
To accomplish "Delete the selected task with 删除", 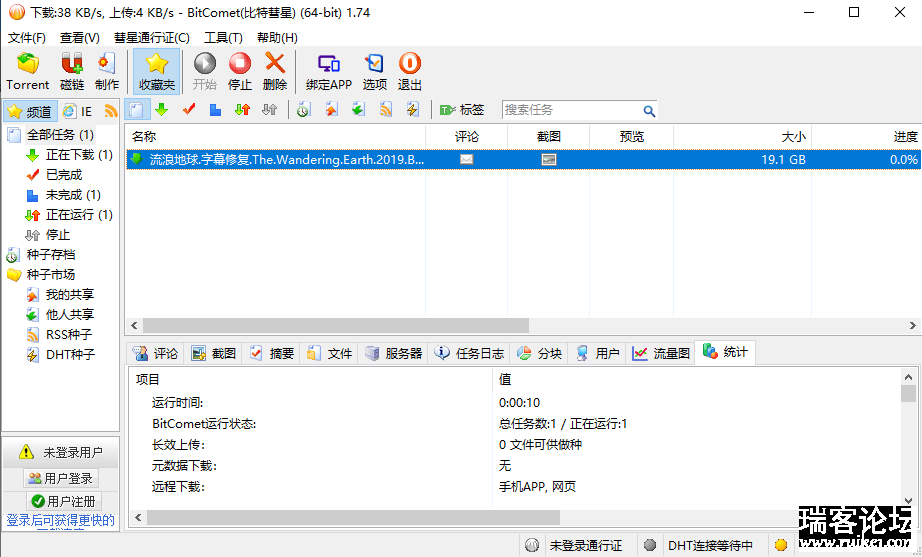I will point(275,71).
